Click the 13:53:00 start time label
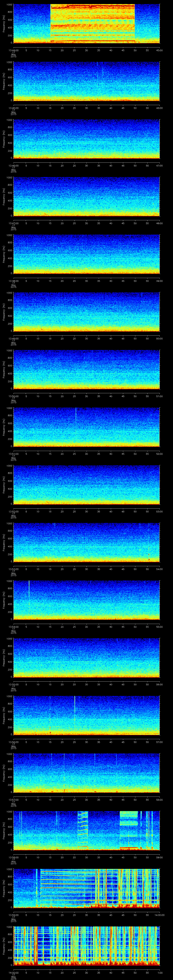The width and height of the screenshot is (173, 980). point(13,569)
